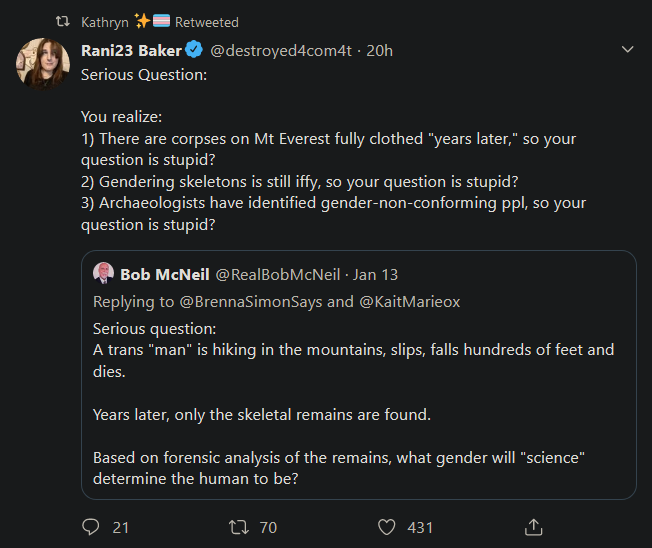Open Bob McNeil's small avatar

[104, 273]
